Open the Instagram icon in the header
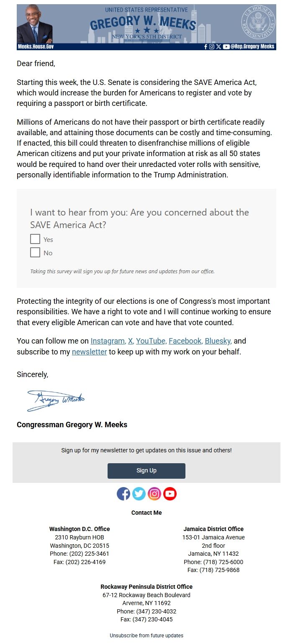 [x=211, y=47]
